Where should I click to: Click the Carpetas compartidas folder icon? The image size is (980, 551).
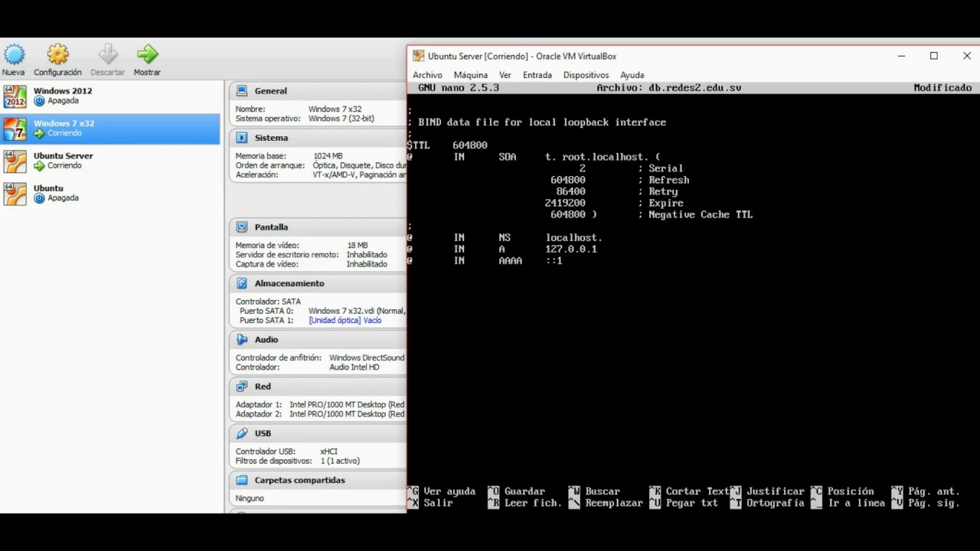242,480
